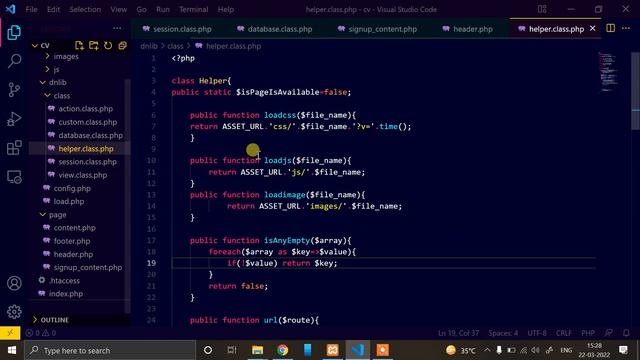Open config.php in explorer

click(72, 188)
